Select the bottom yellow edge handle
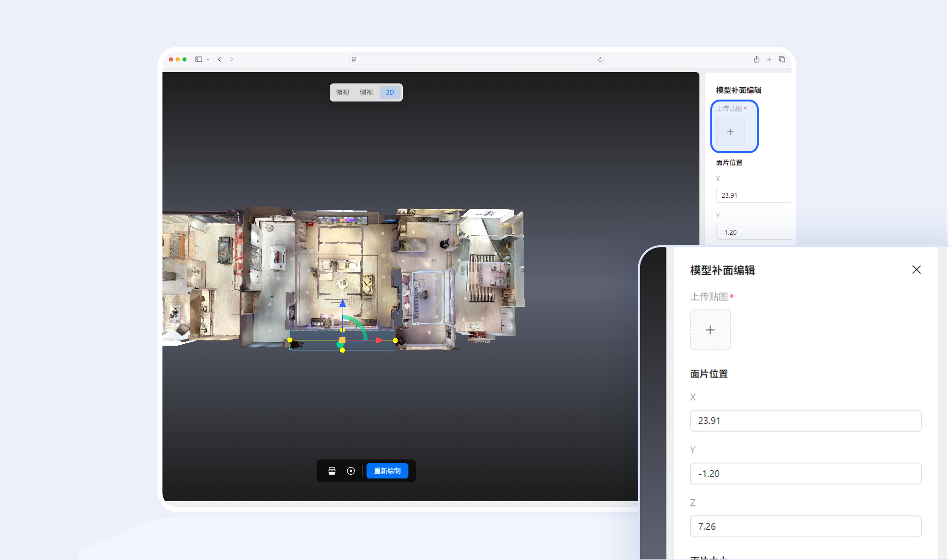Viewport: 949px width, 560px height. pos(343,350)
